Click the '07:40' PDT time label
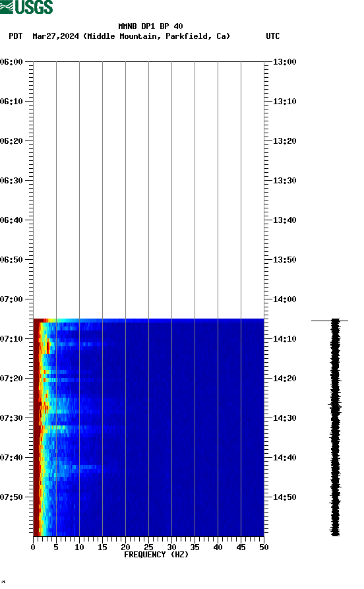The image size is (364, 589). pos(11,458)
